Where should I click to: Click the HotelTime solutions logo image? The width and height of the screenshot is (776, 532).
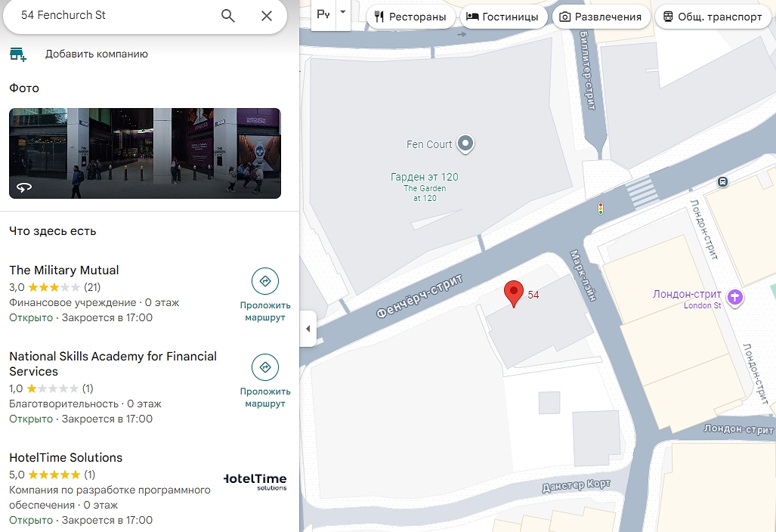click(x=255, y=481)
